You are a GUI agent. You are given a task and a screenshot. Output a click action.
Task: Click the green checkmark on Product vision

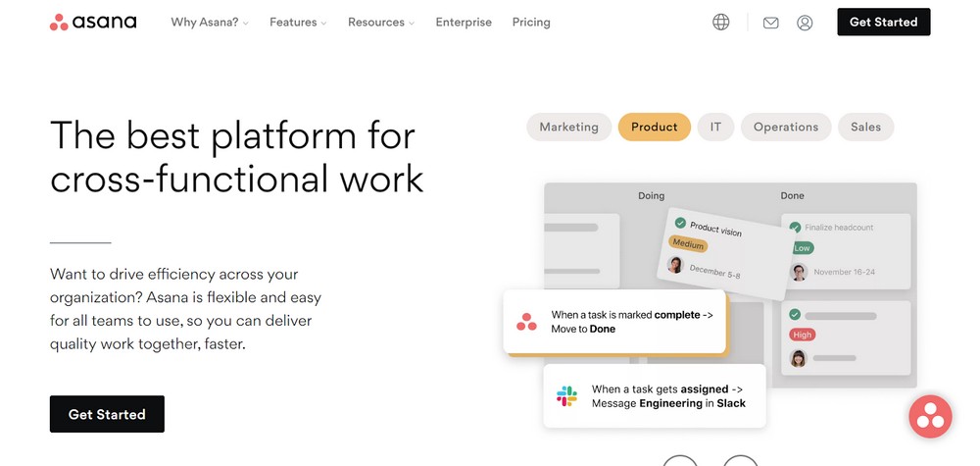point(680,223)
